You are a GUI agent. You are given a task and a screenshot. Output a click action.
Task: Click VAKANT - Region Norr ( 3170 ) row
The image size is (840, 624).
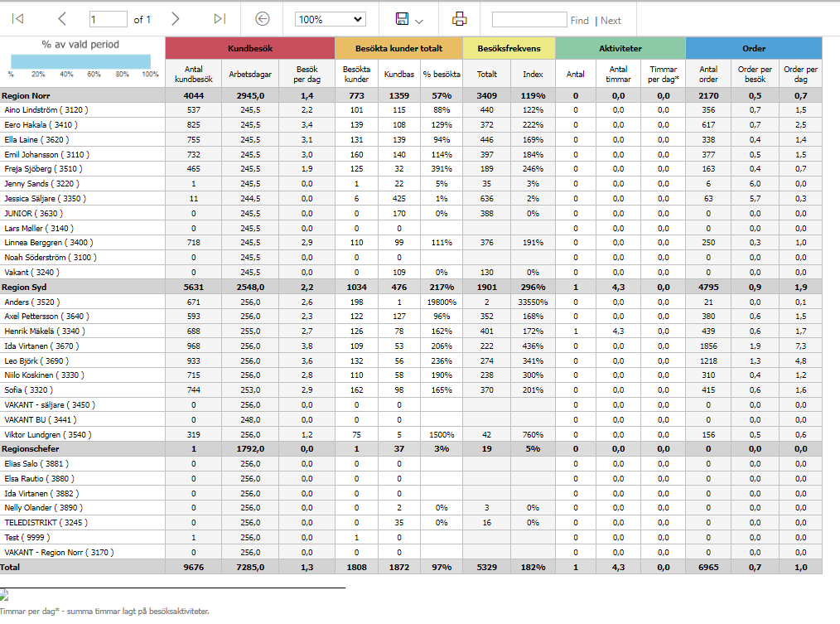click(x=411, y=552)
